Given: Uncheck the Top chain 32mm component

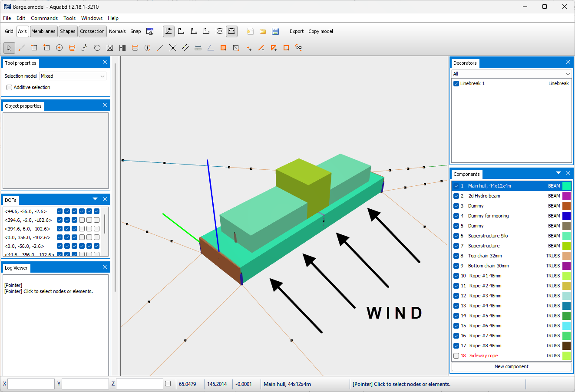Looking at the screenshot, I should point(456,256).
